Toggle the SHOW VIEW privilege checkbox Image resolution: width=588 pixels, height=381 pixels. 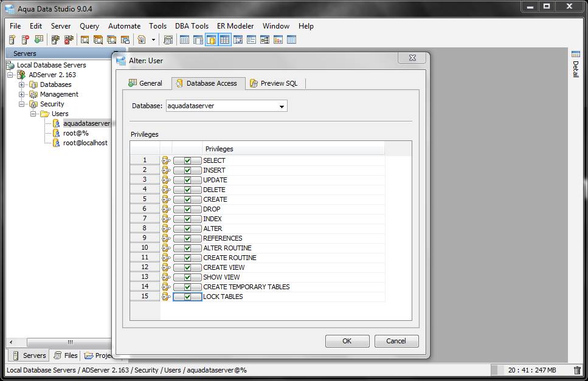[x=187, y=278]
